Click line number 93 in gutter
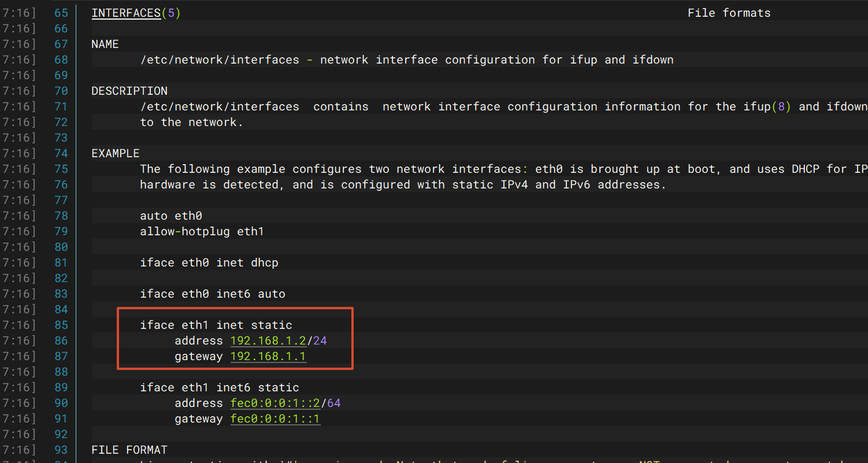This screenshot has width=868, height=463. click(x=61, y=450)
